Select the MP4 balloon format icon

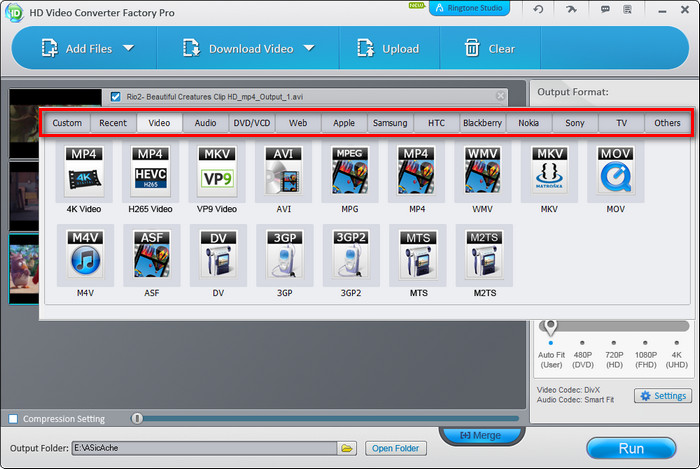click(x=416, y=172)
